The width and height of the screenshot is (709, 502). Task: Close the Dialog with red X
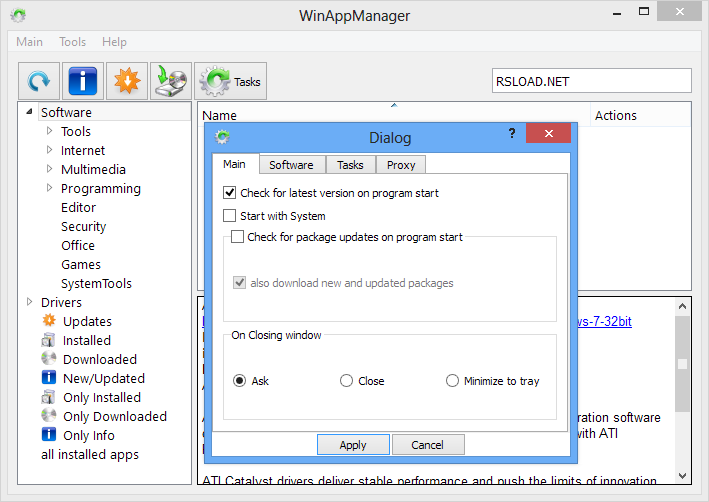click(x=548, y=133)
